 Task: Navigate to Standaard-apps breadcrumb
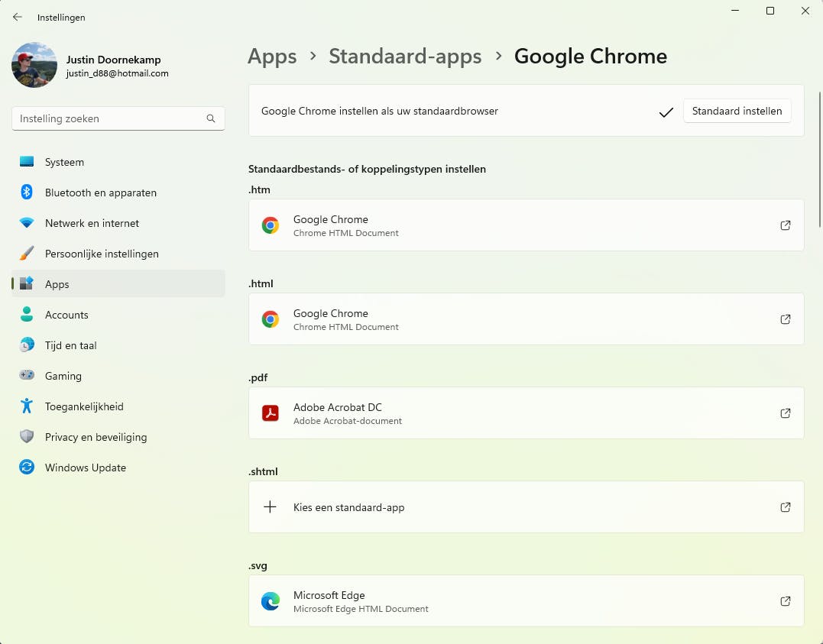[x=405, y=56]
